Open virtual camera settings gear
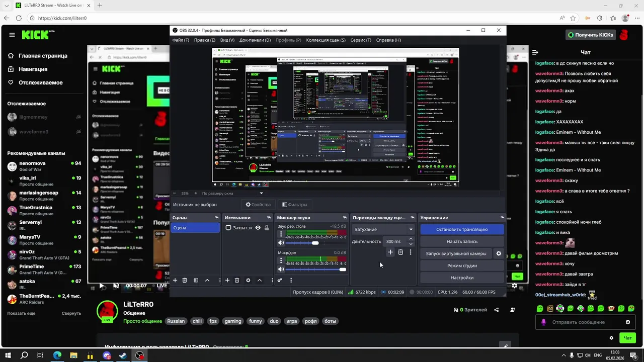The height and width of the screenshot is (362, 644). 499,253
